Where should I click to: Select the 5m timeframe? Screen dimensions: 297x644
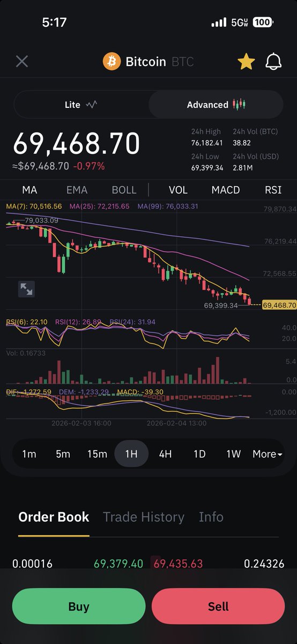[63, 454]
